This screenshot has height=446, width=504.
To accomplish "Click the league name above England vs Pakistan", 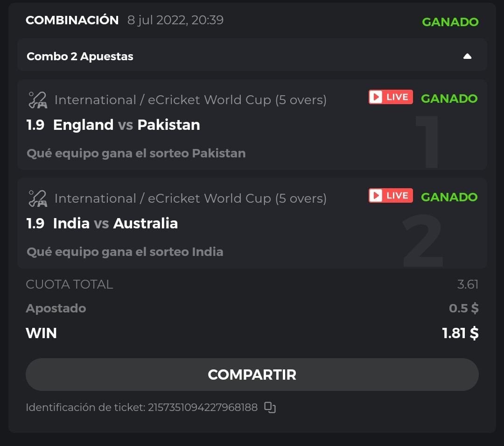I will 190,100.
